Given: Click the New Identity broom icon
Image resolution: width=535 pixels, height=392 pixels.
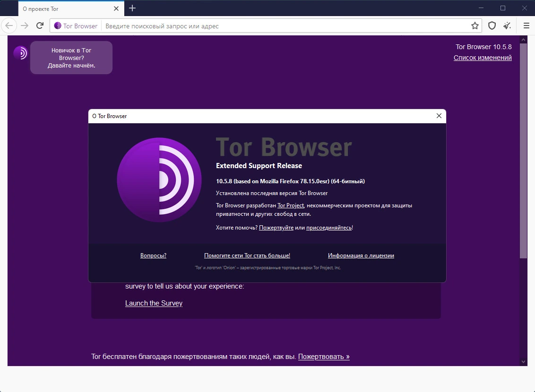Looking at the screenshot, I should click(x=507, y=26).
